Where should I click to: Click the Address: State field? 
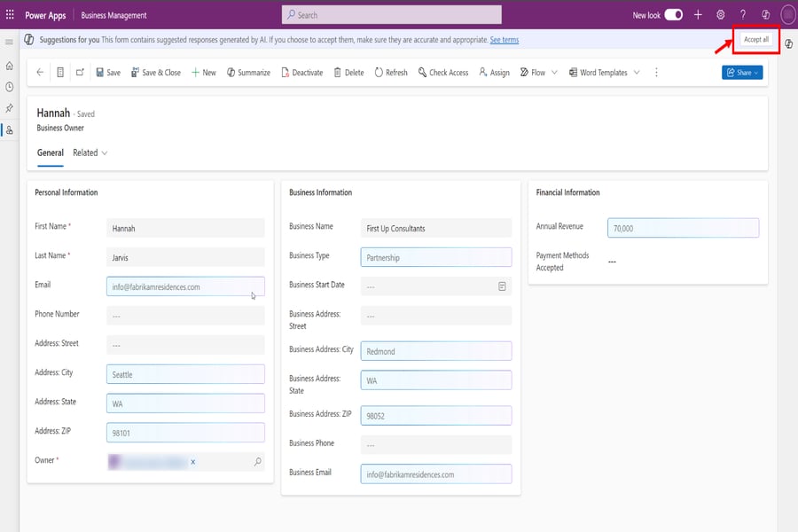coord(185,403)
